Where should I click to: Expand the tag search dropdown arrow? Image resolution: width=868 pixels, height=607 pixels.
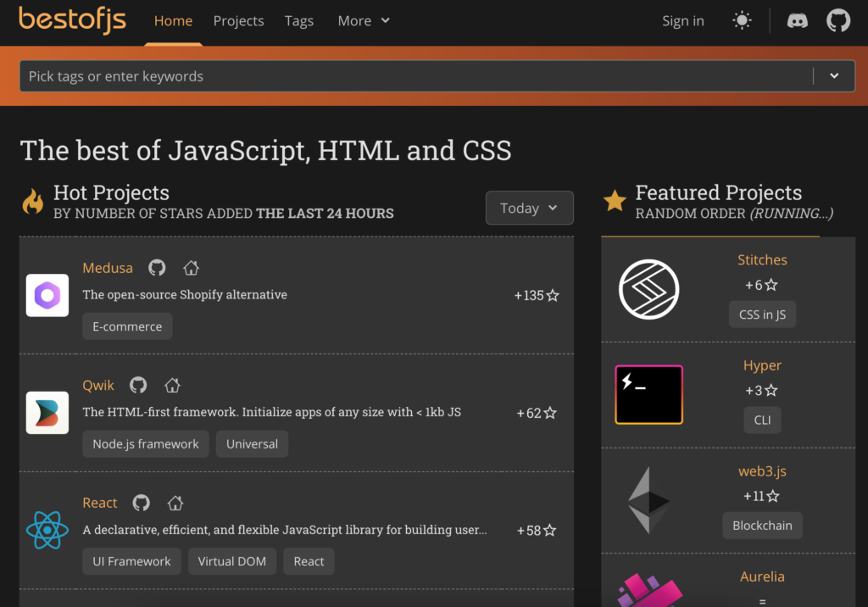[x=834, y=76]
